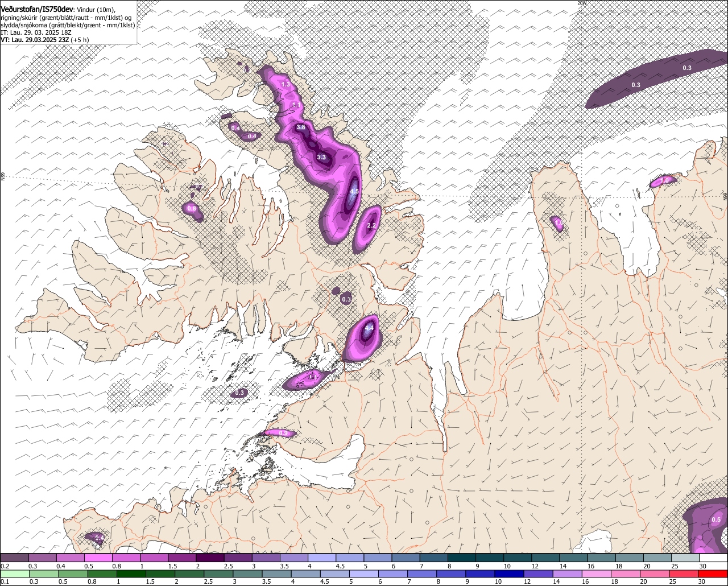Screen dimensions: 728x586
Task: Click the dark teal snow-scale swatch between 8 and 9
Action: point(461,558)
